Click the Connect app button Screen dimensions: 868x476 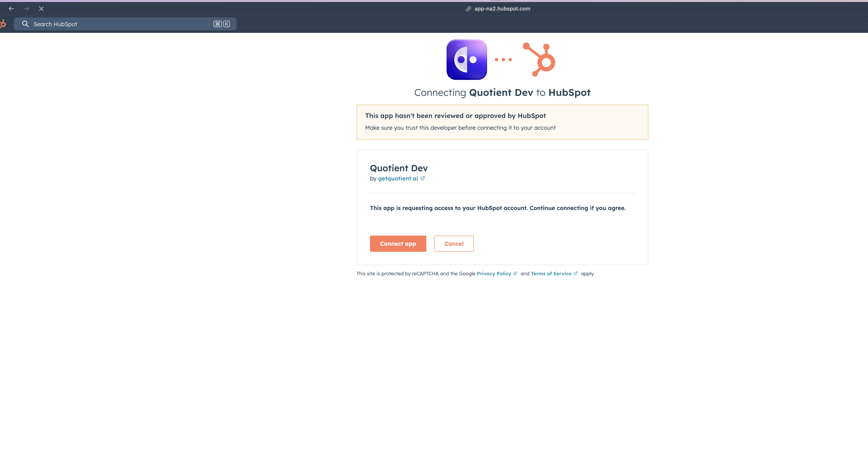(398, 243)
